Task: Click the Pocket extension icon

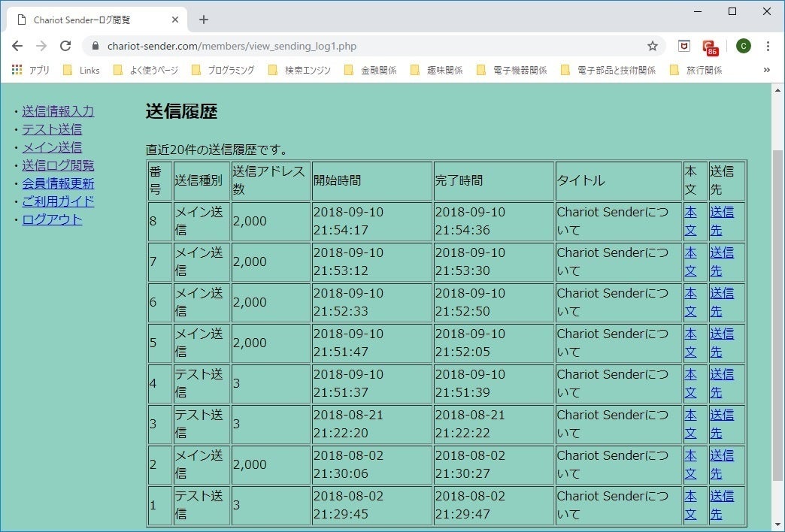Action: tap(683, 46)
